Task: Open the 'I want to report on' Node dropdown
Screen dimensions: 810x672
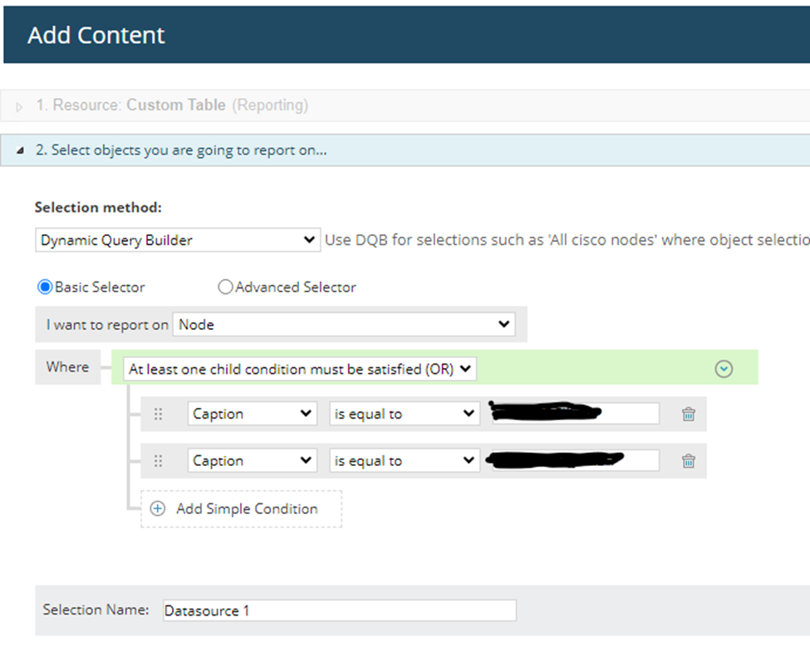Action: (x=344, y=325)
